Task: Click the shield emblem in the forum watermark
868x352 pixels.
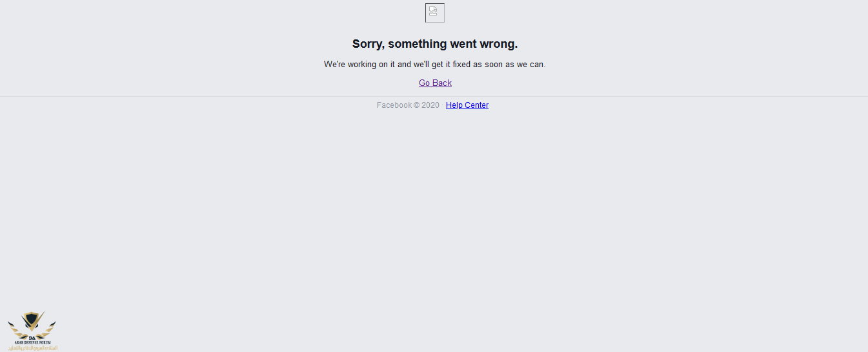Action: (32, 321)
